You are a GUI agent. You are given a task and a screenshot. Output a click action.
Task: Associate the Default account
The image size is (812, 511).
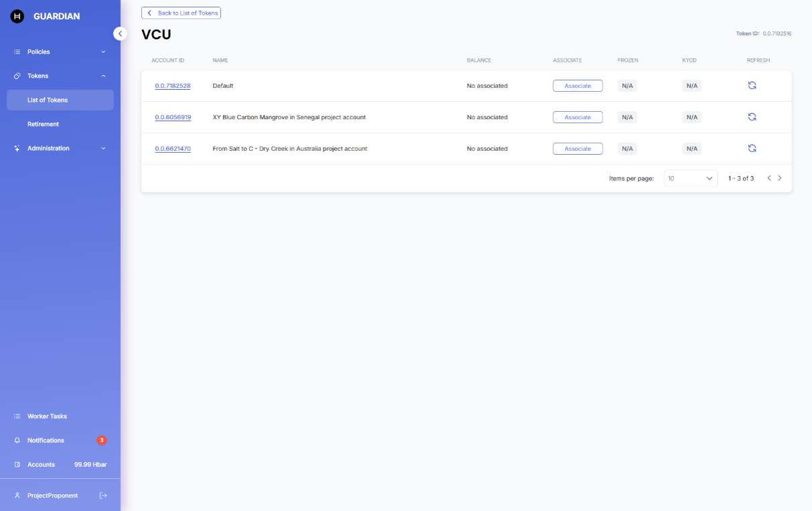[578, 86]
